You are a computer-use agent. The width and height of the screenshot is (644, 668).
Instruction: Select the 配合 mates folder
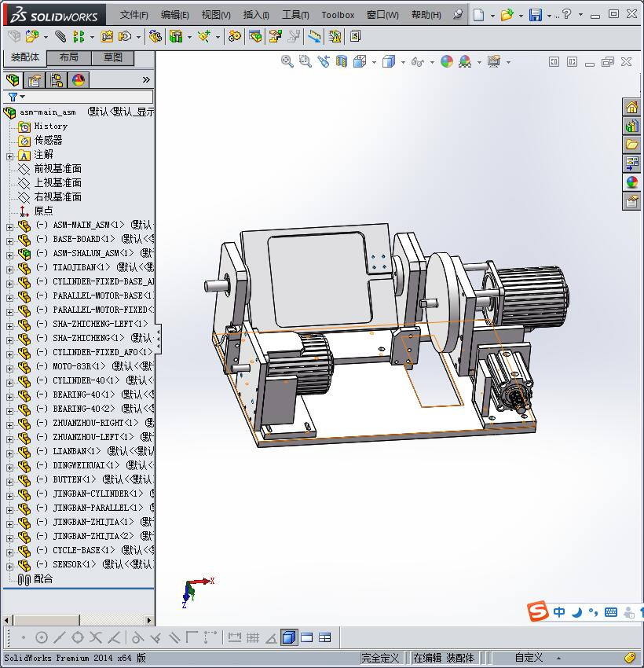(43, 579)
